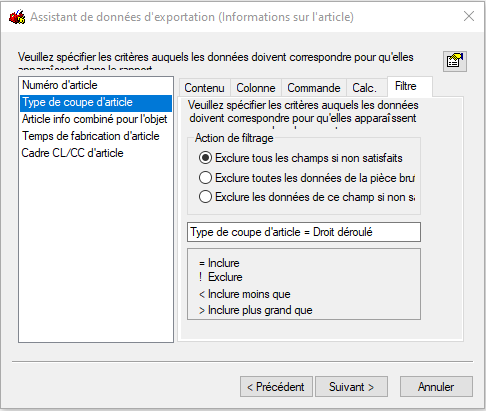486x411 pixels.
Task: Select 'Exclure les données de ce champ' option
Action: (307, 197)
